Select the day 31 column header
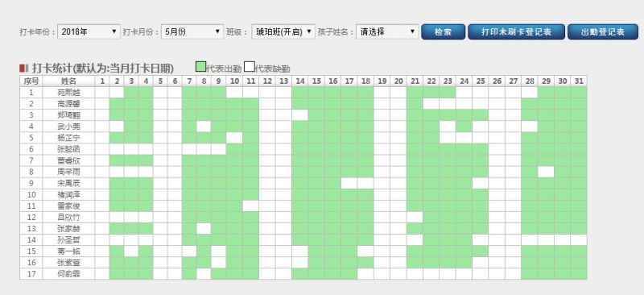644x295 pixels. point(579,81)
